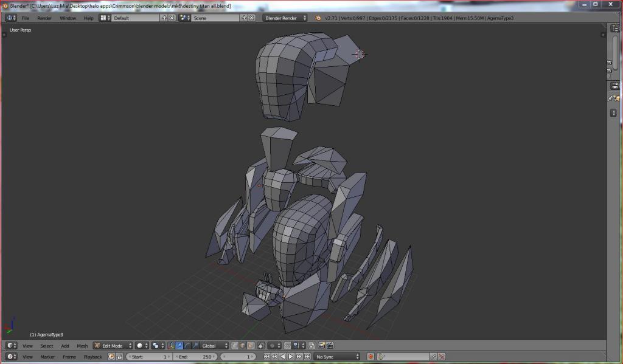Open the Edit Mode dropdown
The image size is (623, 364).
113,346
